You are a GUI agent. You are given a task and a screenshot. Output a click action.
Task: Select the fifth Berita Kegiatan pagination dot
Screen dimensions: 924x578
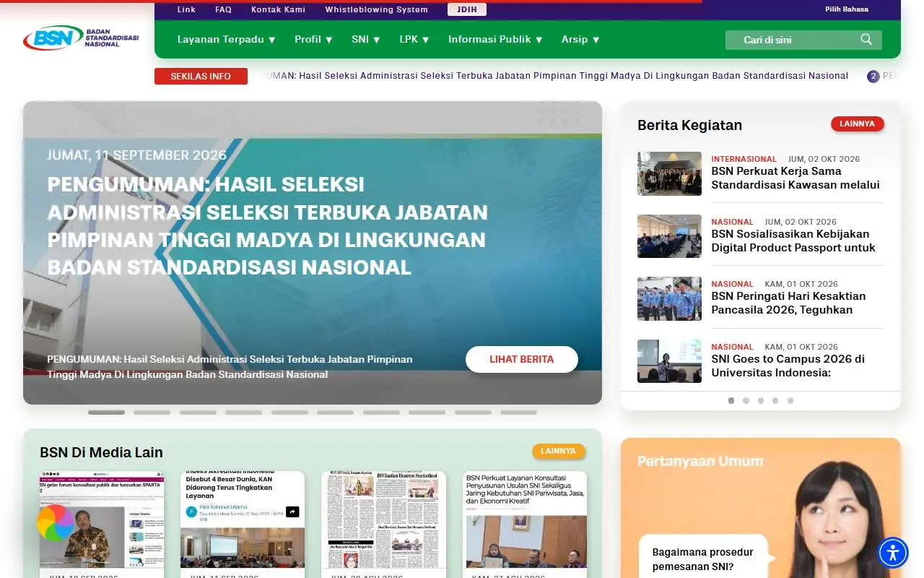pos(790,400)
